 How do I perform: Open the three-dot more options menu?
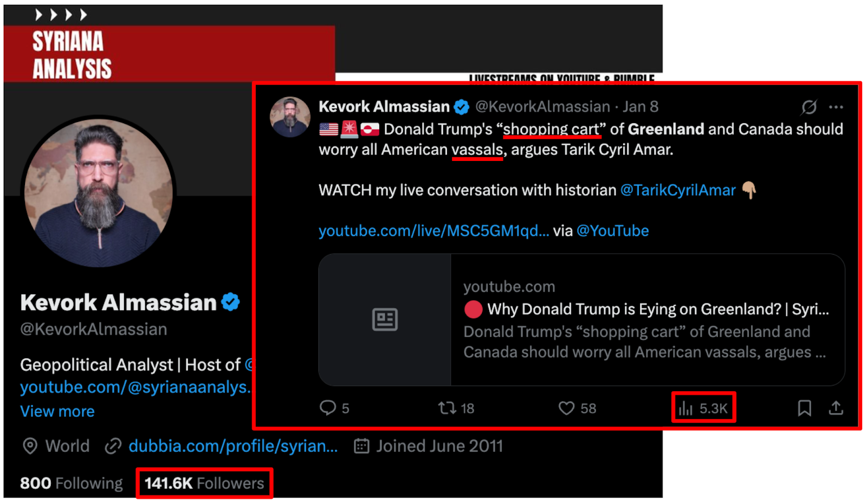[x=836, y=107]
